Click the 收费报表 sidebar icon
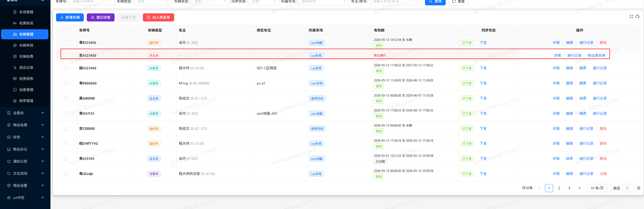The height and width of the screenshot is (209, 644). tap(15, 79)
